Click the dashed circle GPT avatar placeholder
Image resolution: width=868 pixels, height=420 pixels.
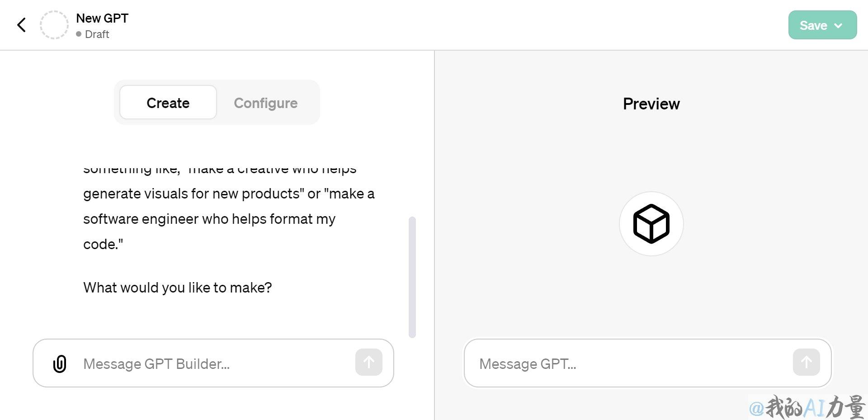(54, 25)
